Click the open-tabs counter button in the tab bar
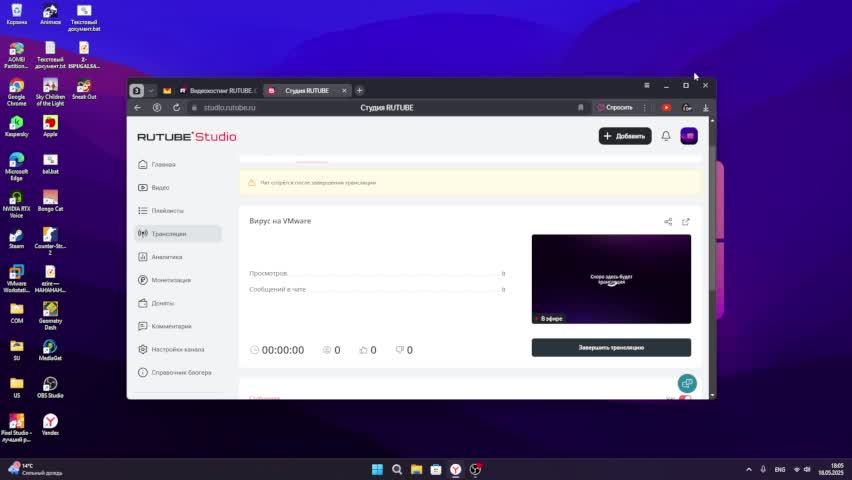852x480 pixels. click(136, 91)
